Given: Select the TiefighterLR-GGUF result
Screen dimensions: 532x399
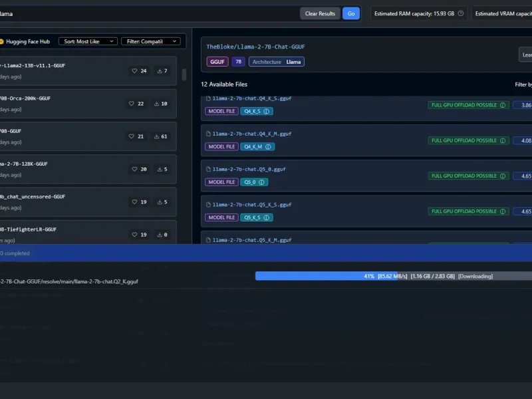Looking at the screenshot, I should [88, 232].
